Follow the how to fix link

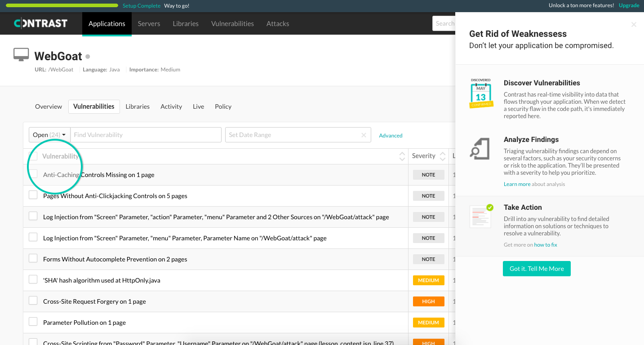546,245
